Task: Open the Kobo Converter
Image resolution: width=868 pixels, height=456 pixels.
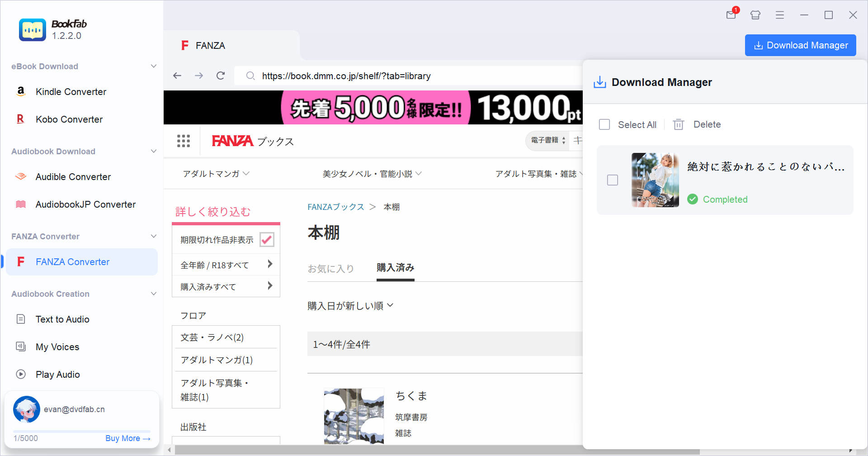Action: click(69, 119)
